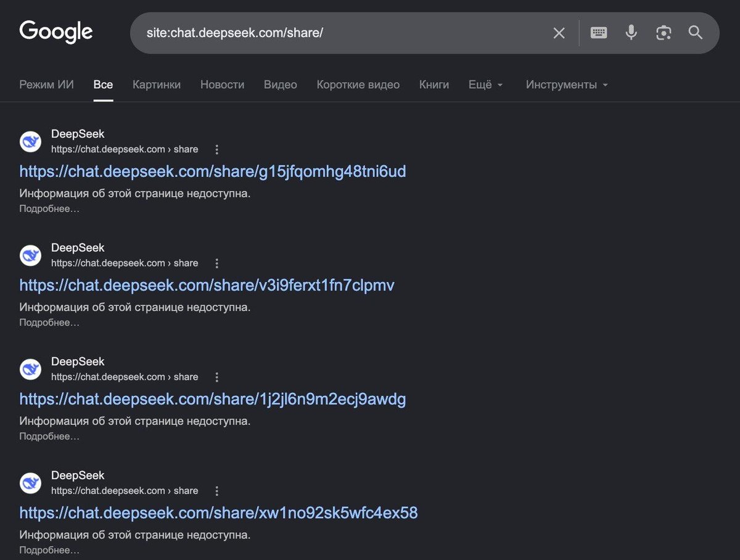The image size is (740, 560).
Task: Start voice search with microphone icon
Action: pos(631,33)
